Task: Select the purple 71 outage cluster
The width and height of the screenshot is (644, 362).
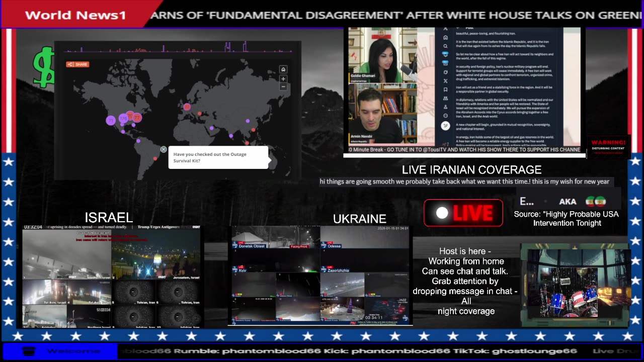Action: tap(111, 120)
